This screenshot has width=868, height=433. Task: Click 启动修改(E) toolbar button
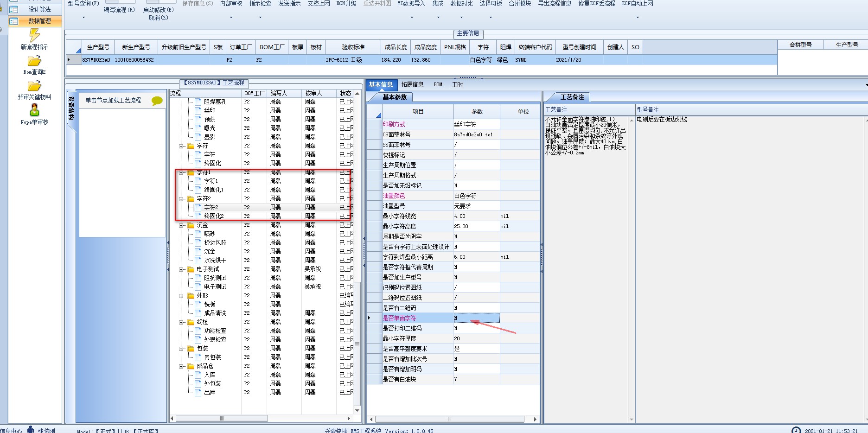click(x=158, y=10)
